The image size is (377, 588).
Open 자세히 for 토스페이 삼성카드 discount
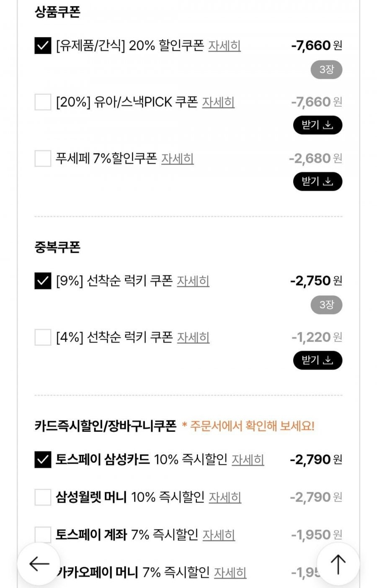pyautogui.click(x=248, y=460)
